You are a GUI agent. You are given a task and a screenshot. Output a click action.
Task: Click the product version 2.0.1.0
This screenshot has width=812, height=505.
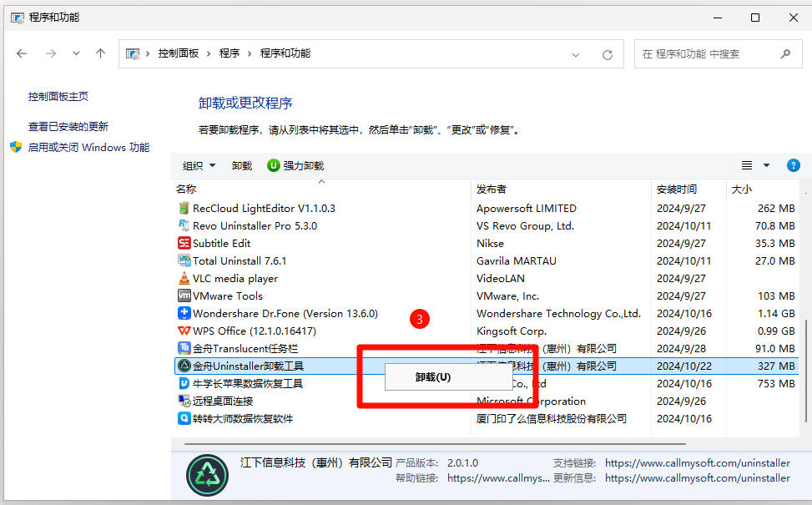click(x=462, y=463)
